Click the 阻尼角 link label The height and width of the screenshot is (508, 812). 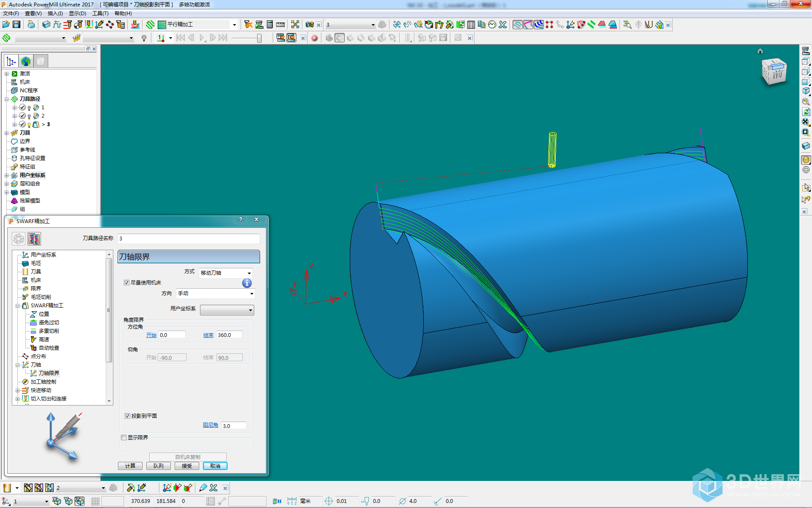[x=211, y=425]
